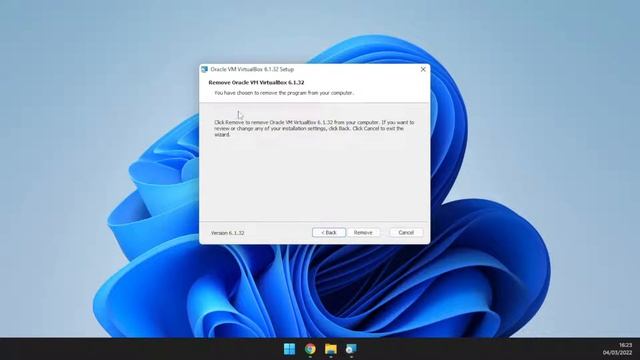Select the VirtualBox installer taskbar icon
Viewport: 640px width, 360px height.
click(351, 349)
